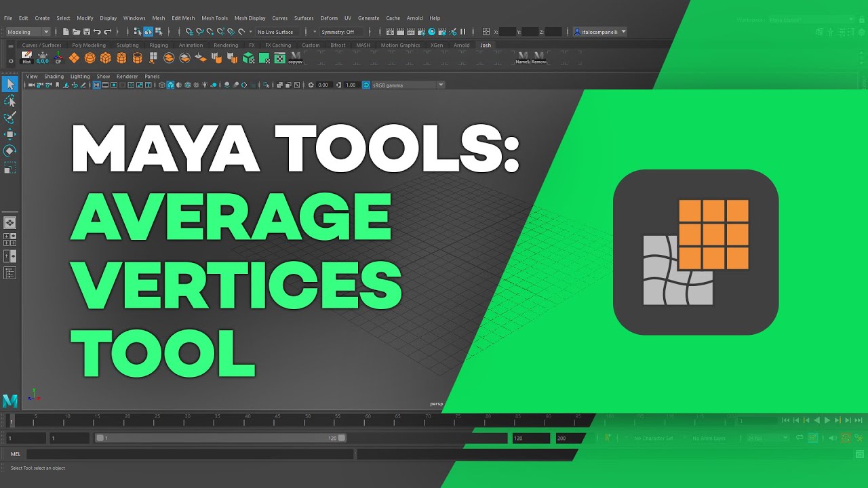The width and height of the screenshot is (868, 488).
Task: Switch to single perspective pane layout
Action: 10,222
